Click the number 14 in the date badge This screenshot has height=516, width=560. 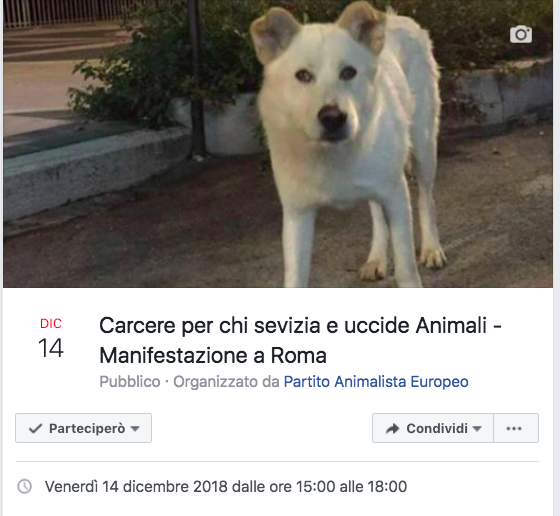click(x=51, y=348)
